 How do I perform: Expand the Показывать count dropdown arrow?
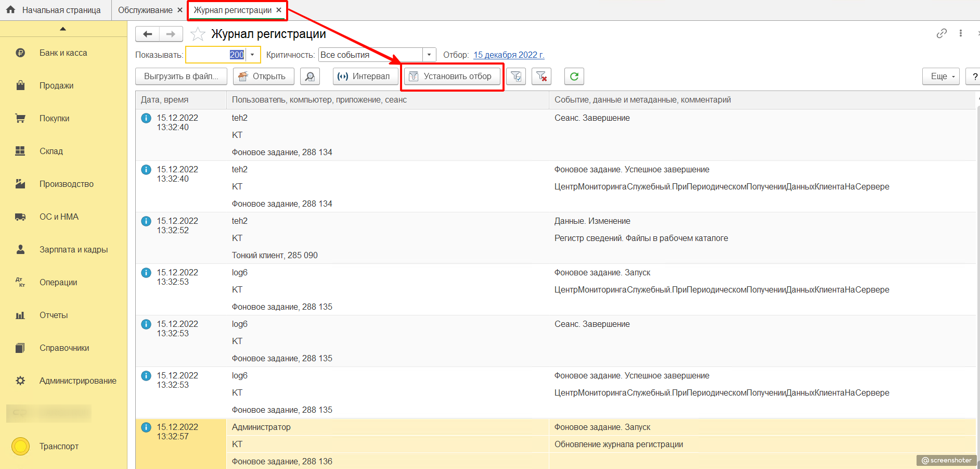point(252,55)
